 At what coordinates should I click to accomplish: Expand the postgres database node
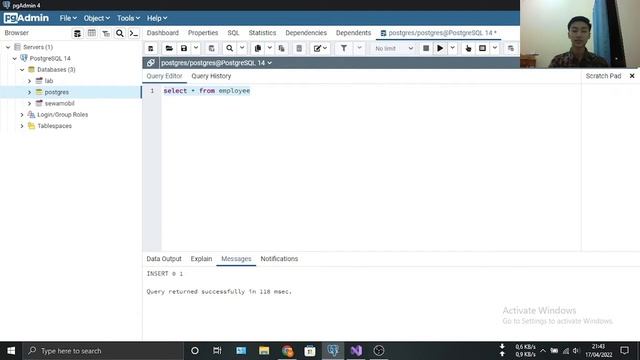pyautogui.click(x=29, y=92)
